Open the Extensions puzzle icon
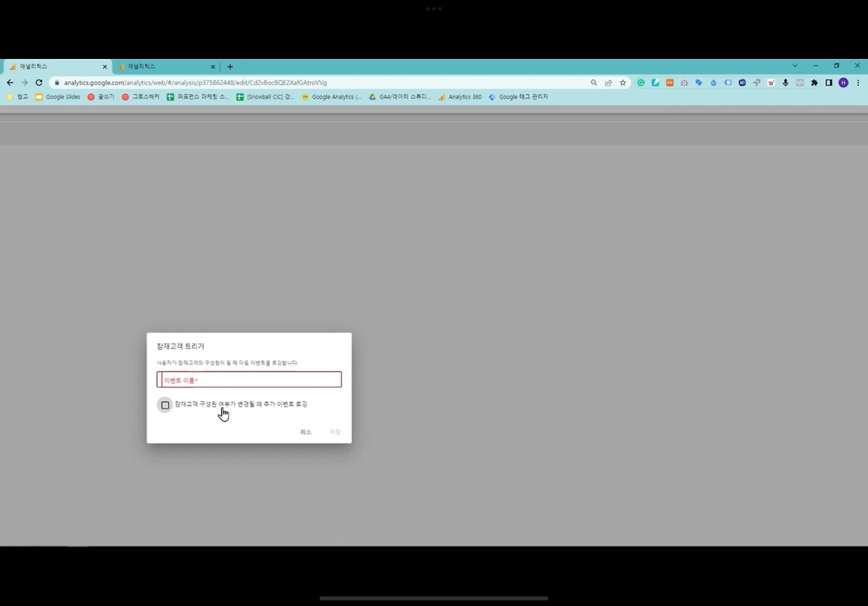 pyautogui.click(x=814, y=83)
